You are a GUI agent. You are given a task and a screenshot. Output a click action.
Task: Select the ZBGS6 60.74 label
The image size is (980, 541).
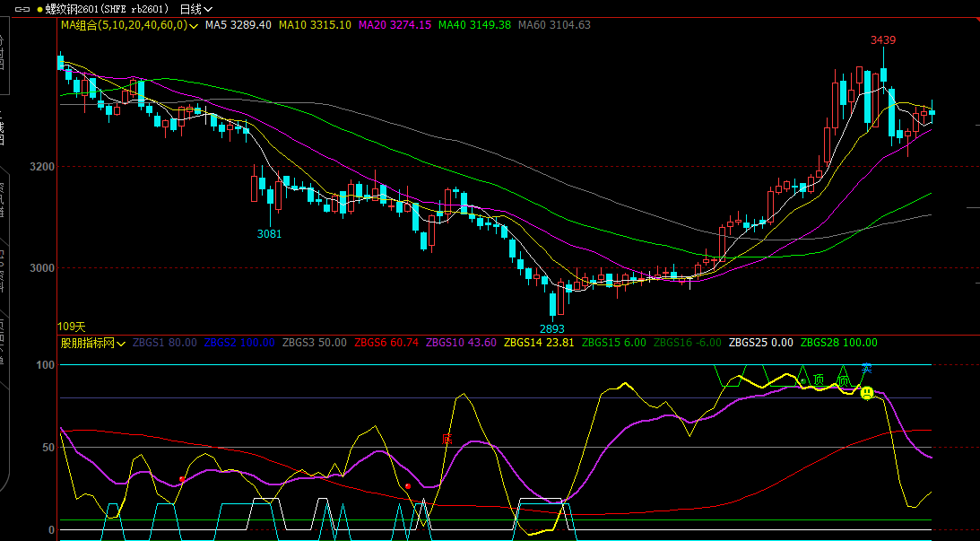pos(386,343)
